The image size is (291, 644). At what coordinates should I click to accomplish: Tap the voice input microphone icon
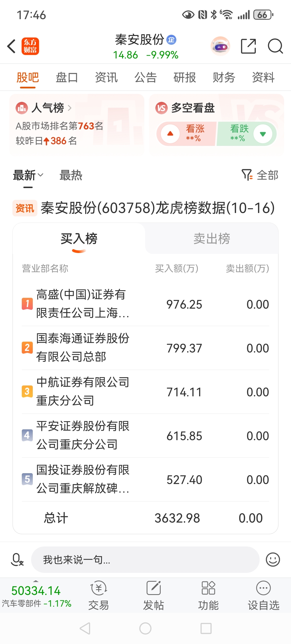[x=17, y=559]
